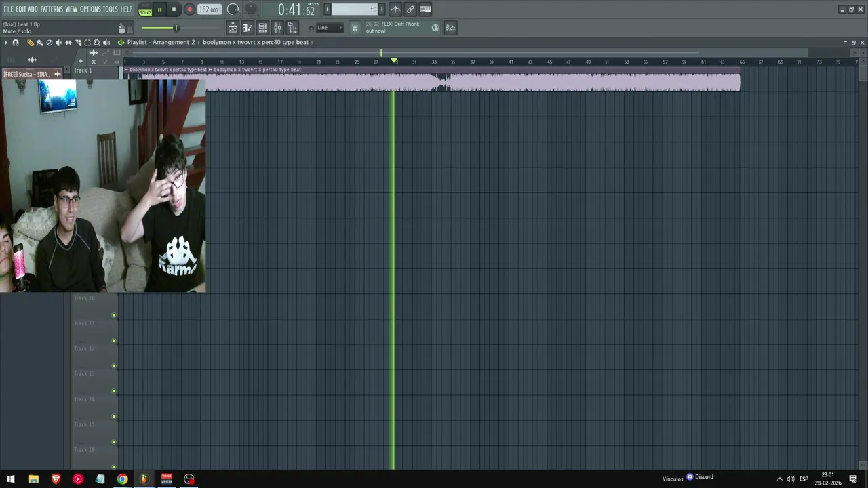Select the Mute tool
This screenshot has height=488, width=868.
tap(58, 43)
